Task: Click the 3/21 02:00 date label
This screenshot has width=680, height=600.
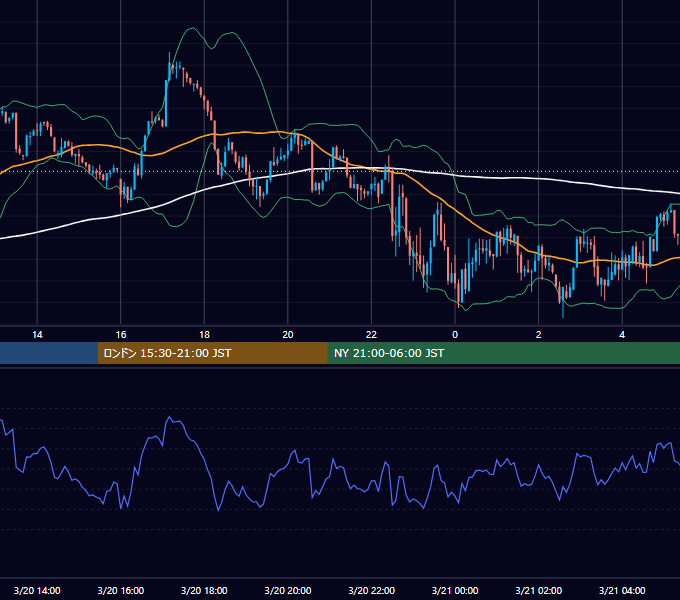Action: (x=538, y=590)
